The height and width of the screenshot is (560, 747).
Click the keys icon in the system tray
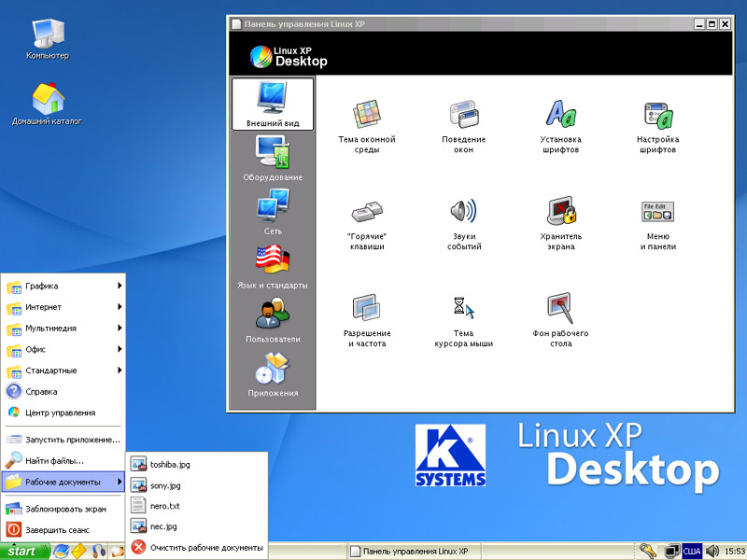point(648,551)
